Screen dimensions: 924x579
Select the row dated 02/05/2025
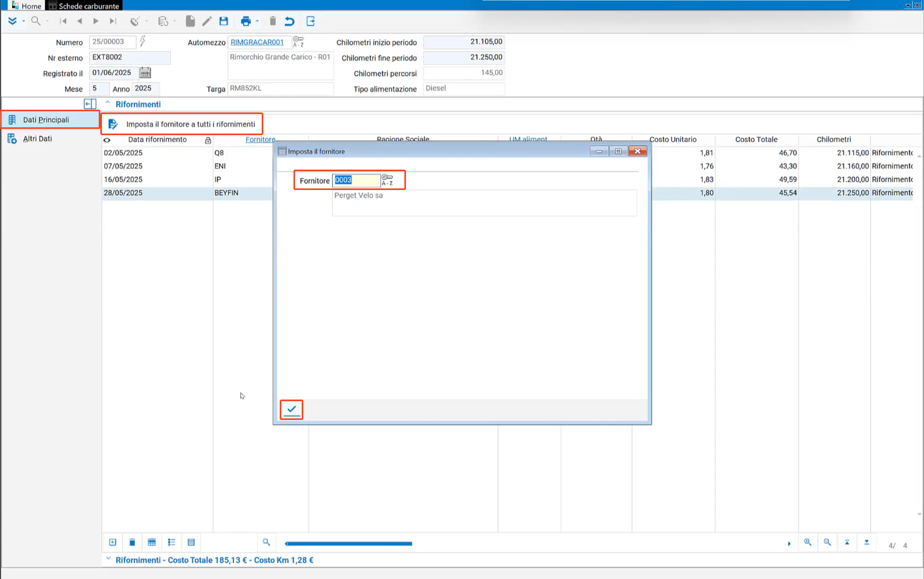pos(123,153)
